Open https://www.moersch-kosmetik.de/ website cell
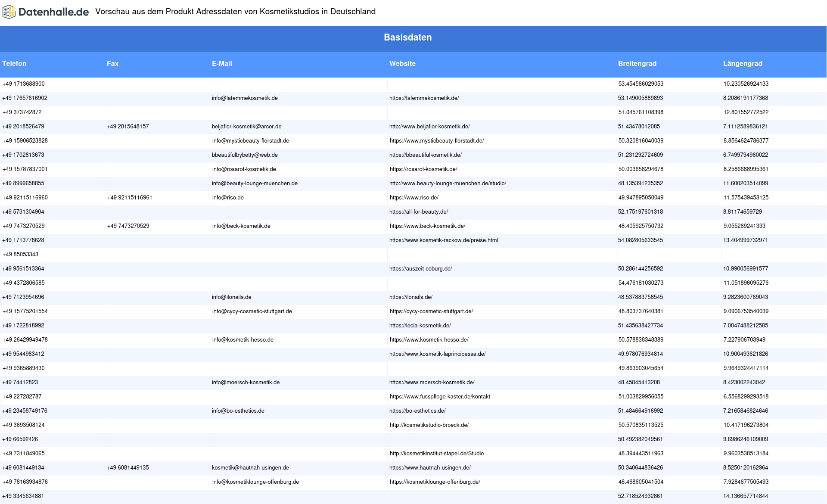 coord(432,383)
